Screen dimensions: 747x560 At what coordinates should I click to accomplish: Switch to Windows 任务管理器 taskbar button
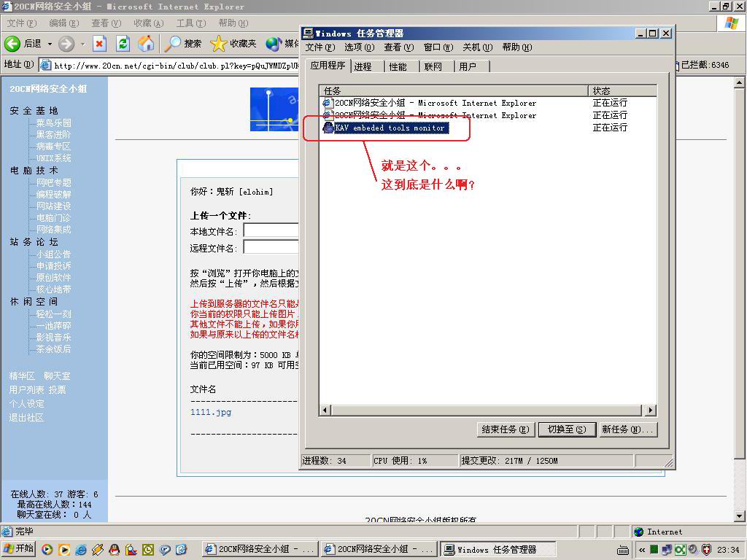[498, 550]
